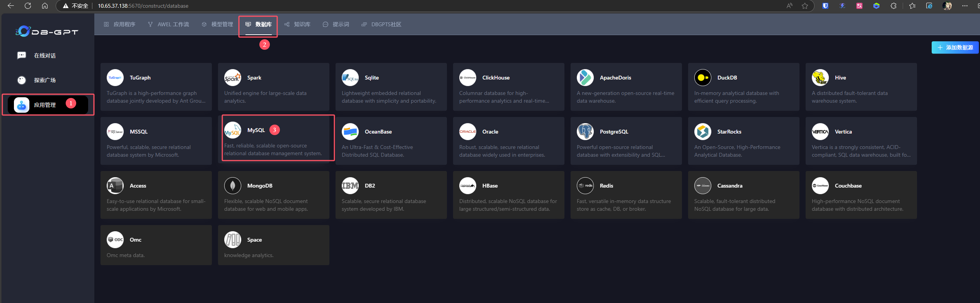
Task: Switch to the 模型管理 tab
Action: coord(217,24)
